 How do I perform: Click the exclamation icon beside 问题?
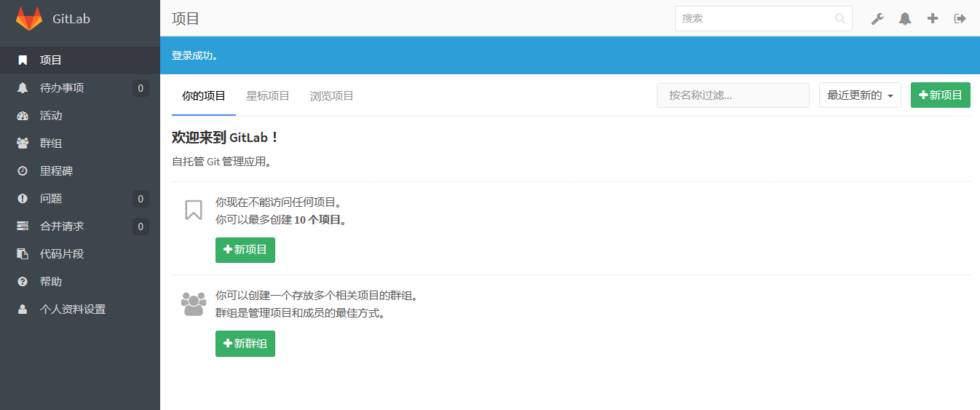tap(23, 199)
